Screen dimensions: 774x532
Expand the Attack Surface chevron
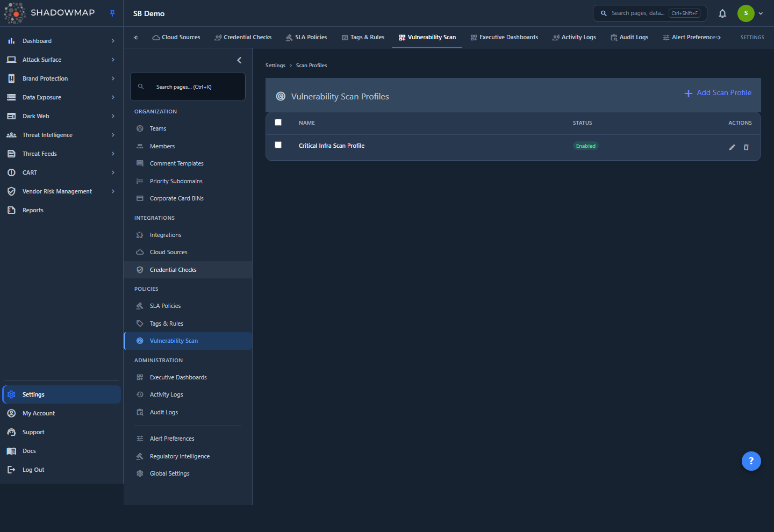tap(113, 60)
